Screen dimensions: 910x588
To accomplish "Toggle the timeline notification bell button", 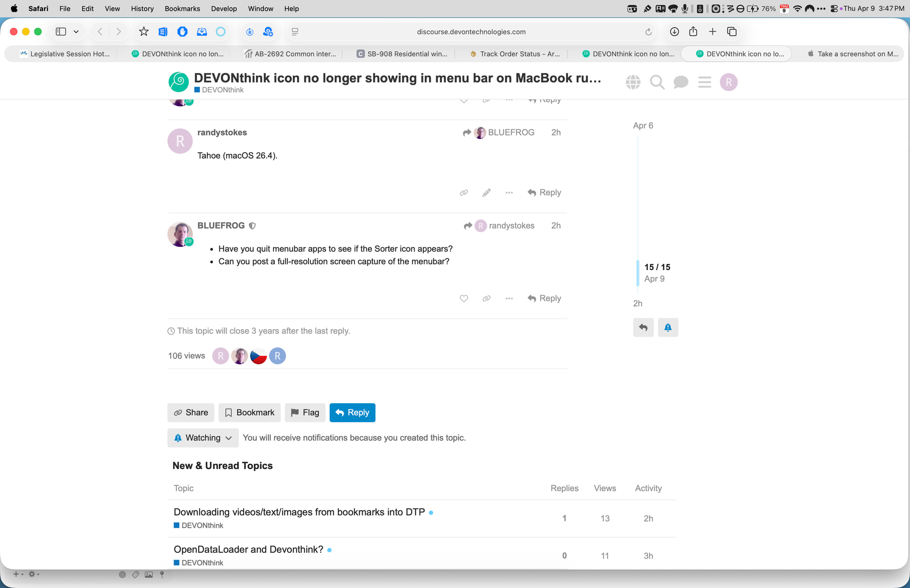I will [x=667, y=327].
